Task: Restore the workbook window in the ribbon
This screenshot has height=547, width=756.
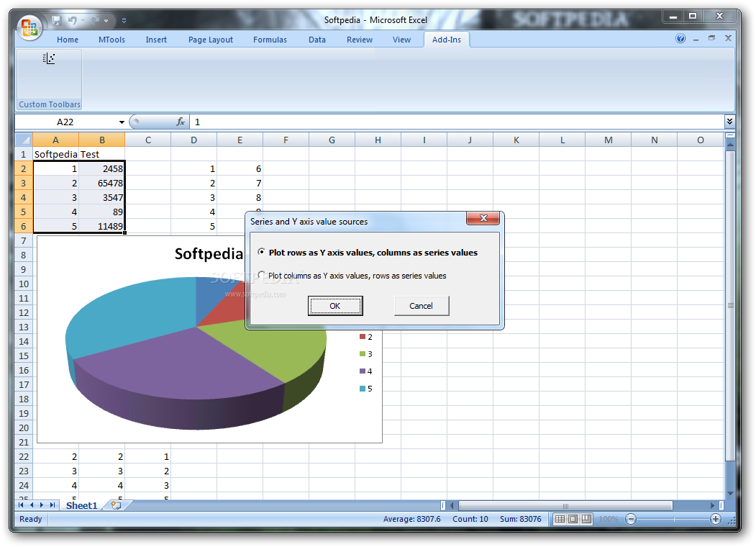Action: 711,38
